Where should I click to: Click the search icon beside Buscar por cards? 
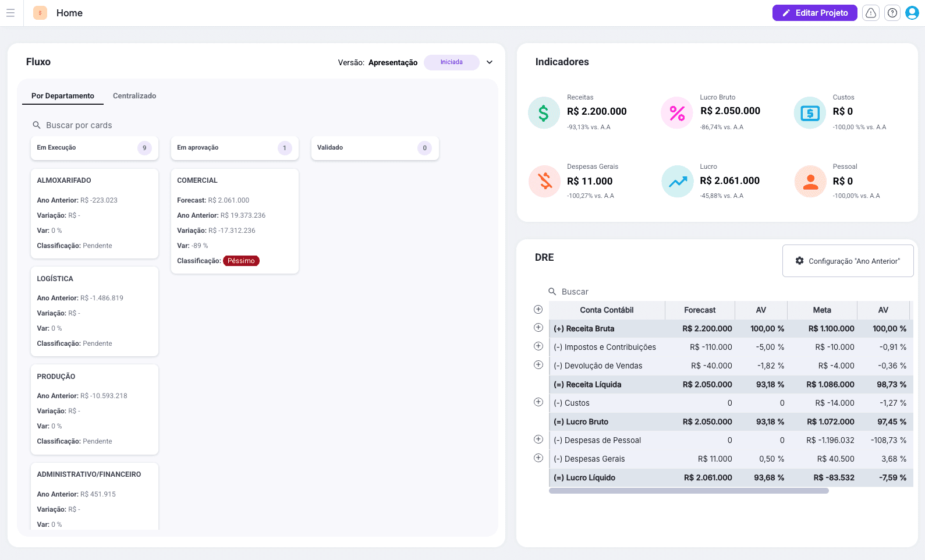(x=37, y=125)
